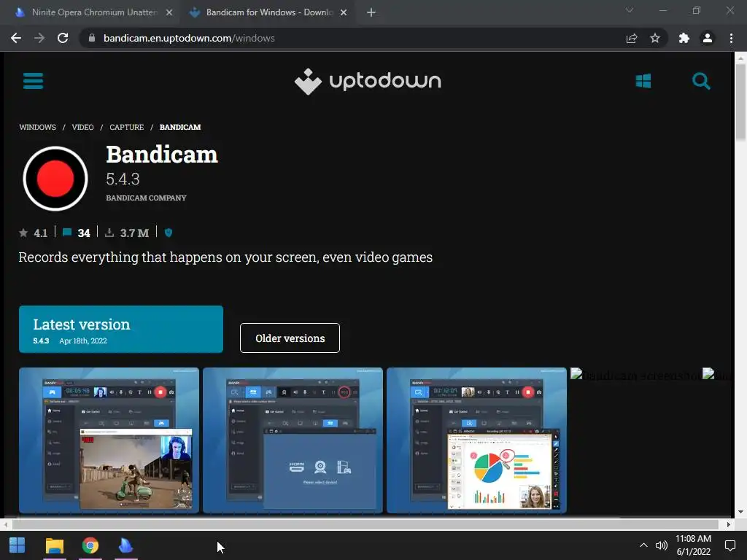Click the star rating 4.1

click(34, 233)
